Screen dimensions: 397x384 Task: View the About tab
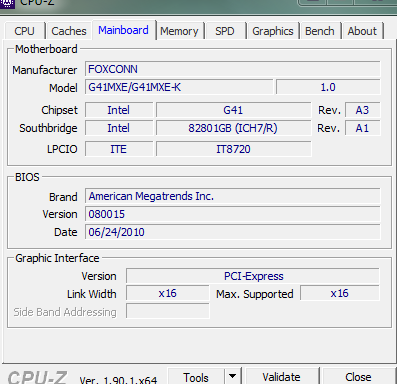(x=362, y=31)
